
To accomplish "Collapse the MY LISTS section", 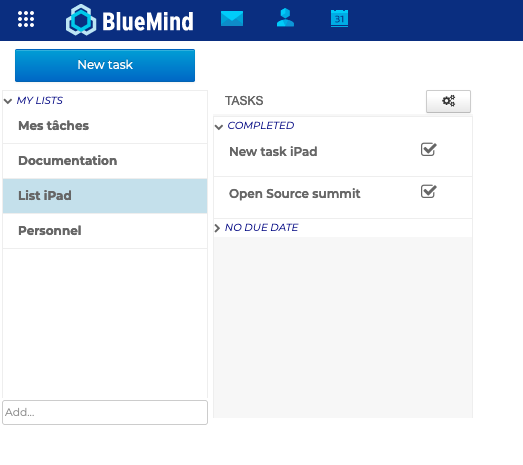I will pos(8,101).
